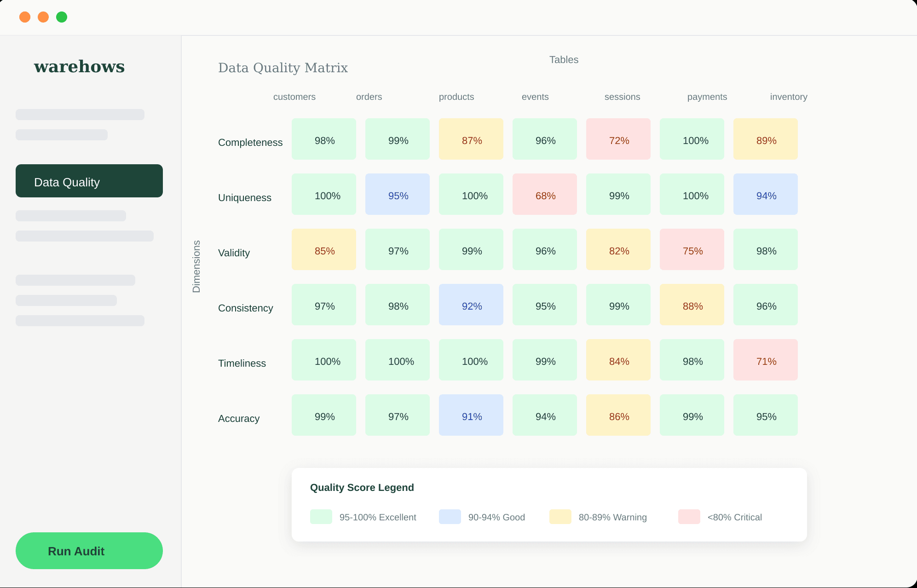Click orders Uniqueness 95% cell

click(x=397, y=195)
